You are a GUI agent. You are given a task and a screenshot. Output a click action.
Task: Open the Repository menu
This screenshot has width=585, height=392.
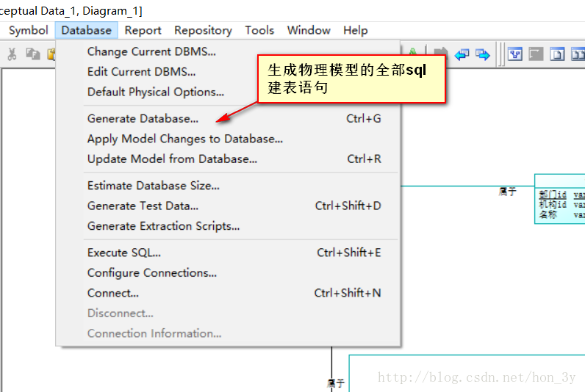(x=203, y=30)
